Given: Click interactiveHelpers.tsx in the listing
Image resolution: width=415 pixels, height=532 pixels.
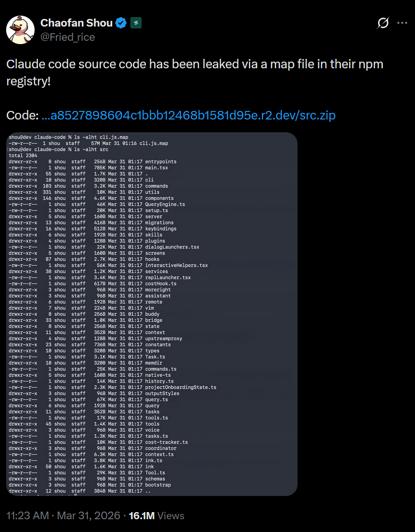Looking at the screenshot, I should 176,266.
